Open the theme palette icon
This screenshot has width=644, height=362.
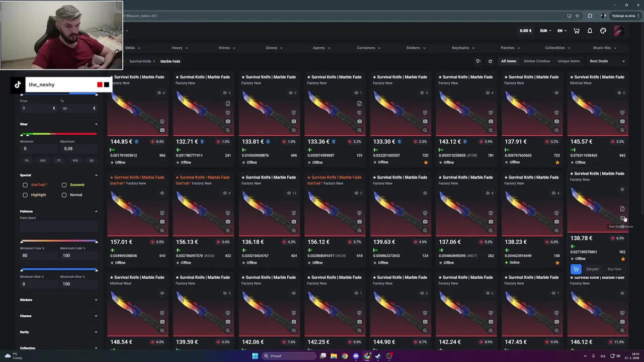coord(603,31)
